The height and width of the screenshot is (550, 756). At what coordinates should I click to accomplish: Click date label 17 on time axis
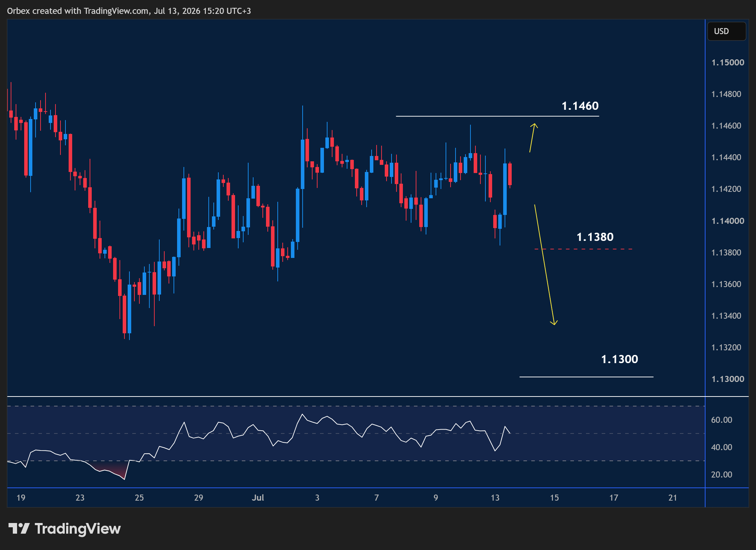614,498
